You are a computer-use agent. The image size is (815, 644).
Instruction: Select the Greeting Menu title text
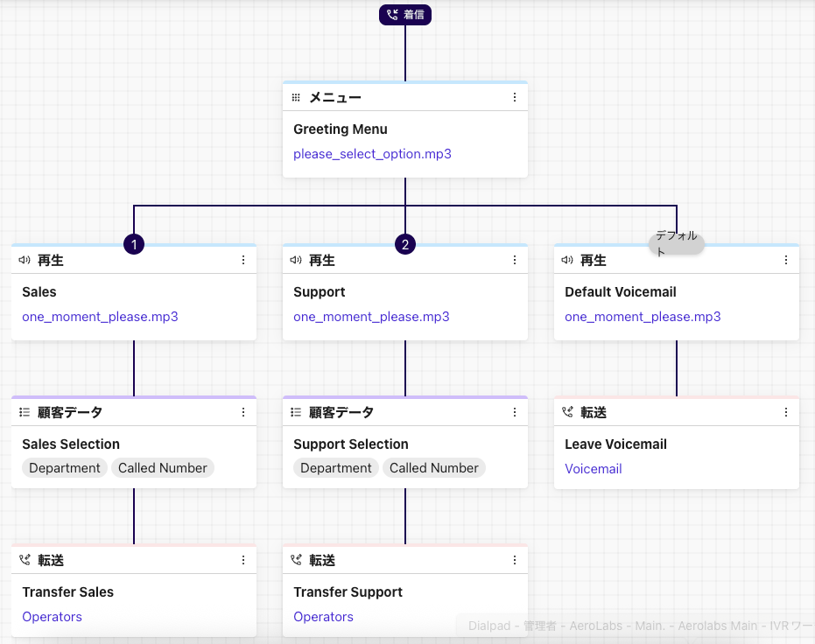coord(341,129)
